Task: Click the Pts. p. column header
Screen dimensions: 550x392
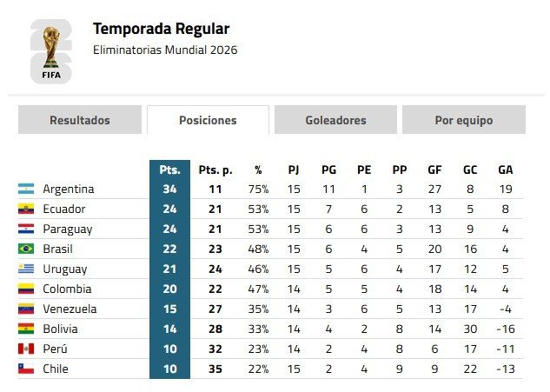Action: point(215,170)
